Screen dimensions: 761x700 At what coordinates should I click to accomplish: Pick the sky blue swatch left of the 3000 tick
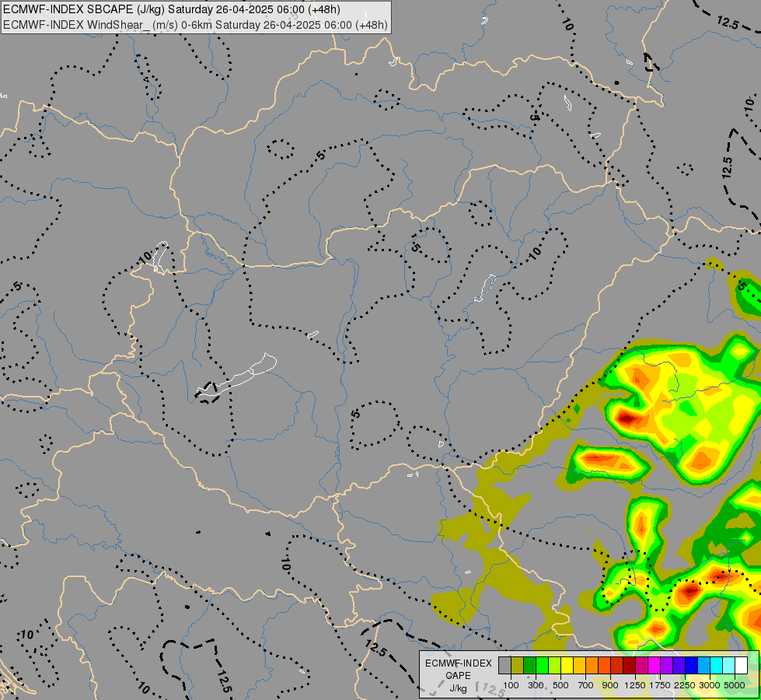point(703,666)
